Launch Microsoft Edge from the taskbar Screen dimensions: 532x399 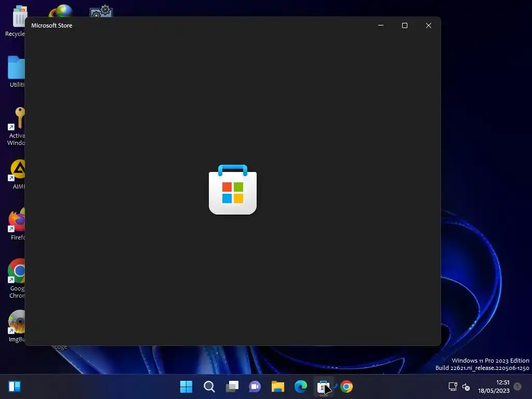tap(301, 387)
